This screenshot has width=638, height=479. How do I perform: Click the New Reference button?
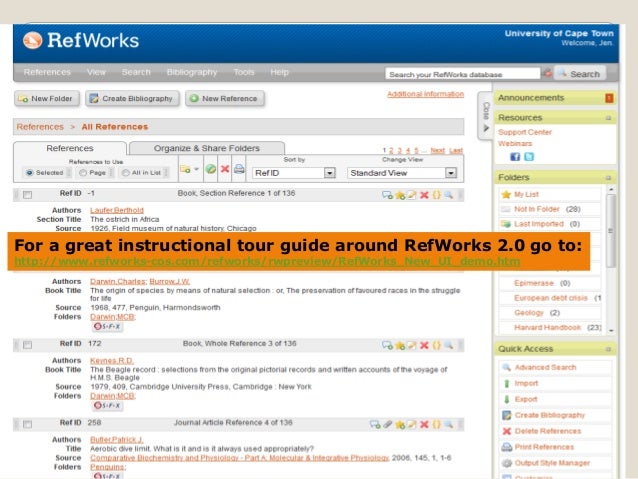[x=225, y=98]
